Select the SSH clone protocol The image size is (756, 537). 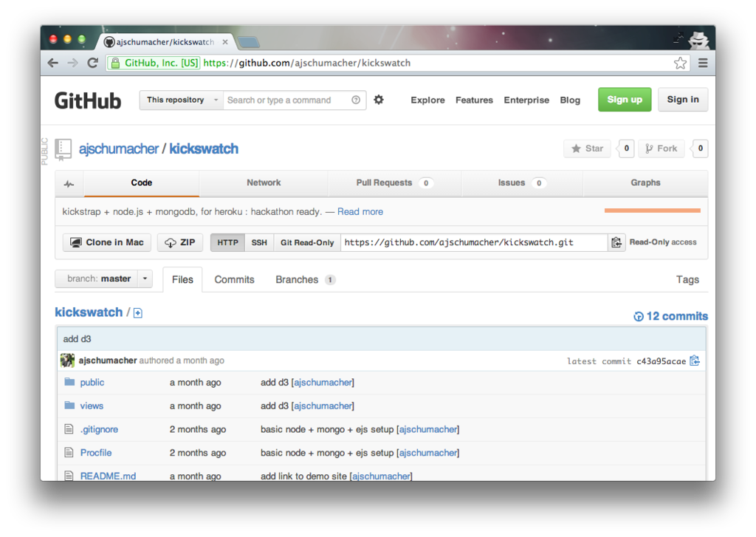pyautogui.click(x=259, y=243)
